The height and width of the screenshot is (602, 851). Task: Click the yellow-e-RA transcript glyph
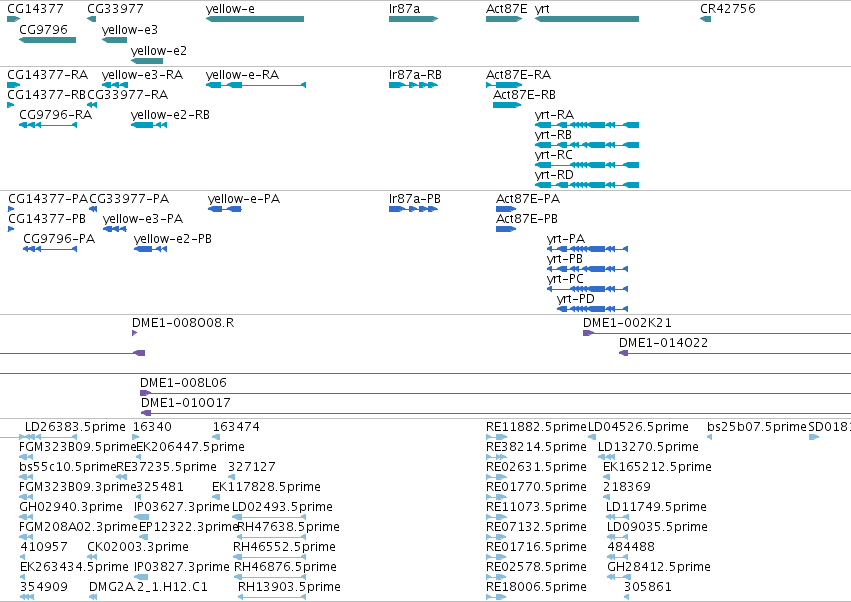click(x=256, y=85)
